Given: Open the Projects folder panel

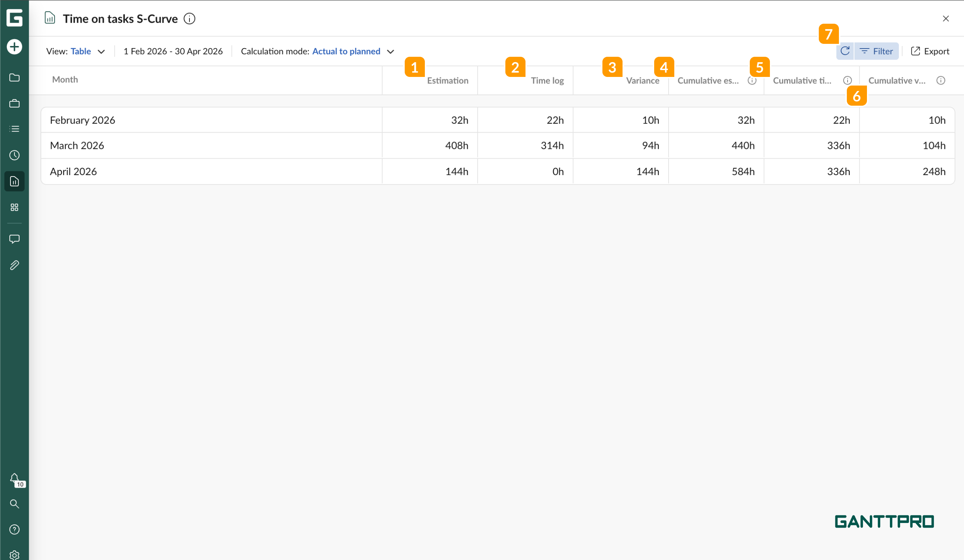Looking at the screenshot, I should pos(14,77).
